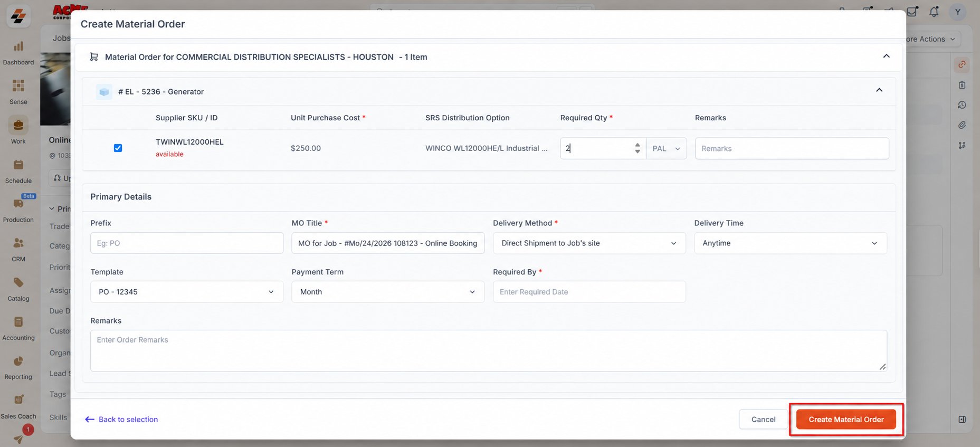Click the notification bell icon

tap(934, 12)
